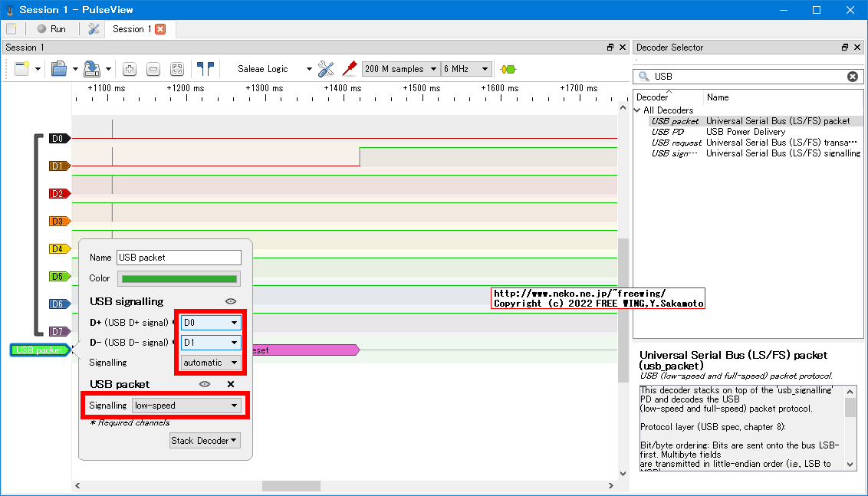Toggle the show cursors flags icon
The image size is (868, 496).
205,68
